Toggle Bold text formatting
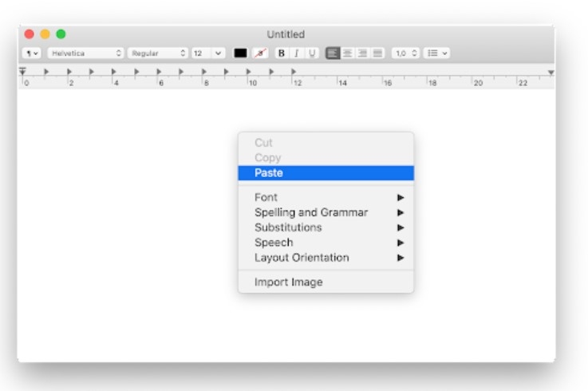 click(282, 53)
